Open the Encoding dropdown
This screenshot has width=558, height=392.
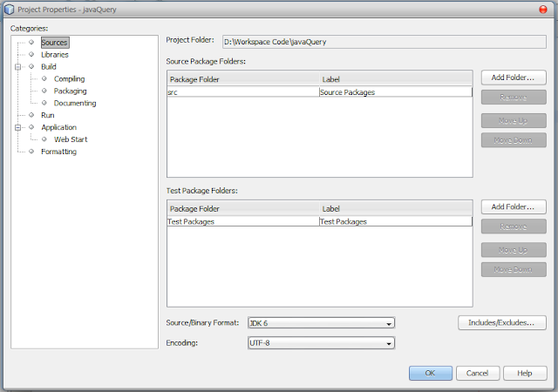point(321,343)
